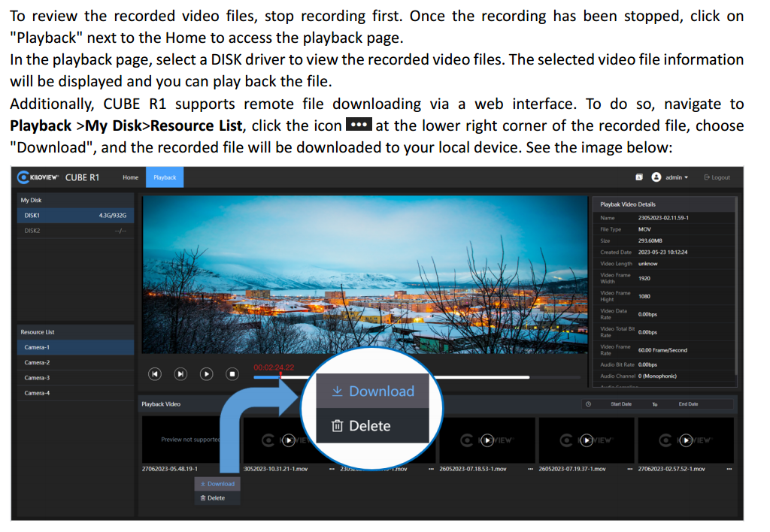The height and width of the screenshot is (532, 770).
Task: Click the End Date field
Action: click(688, 404)
